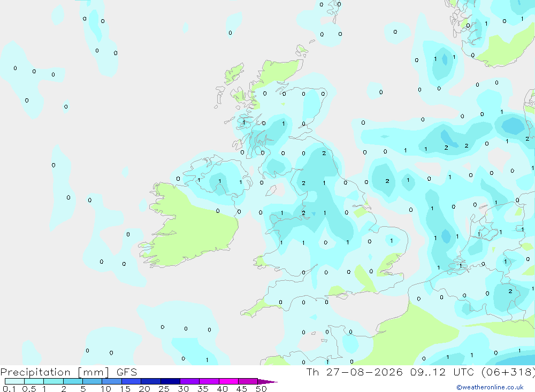Viewport: 535px width, 392px height.
Task: Click the '0.1' legend value
Action: (x=9, y=389)
